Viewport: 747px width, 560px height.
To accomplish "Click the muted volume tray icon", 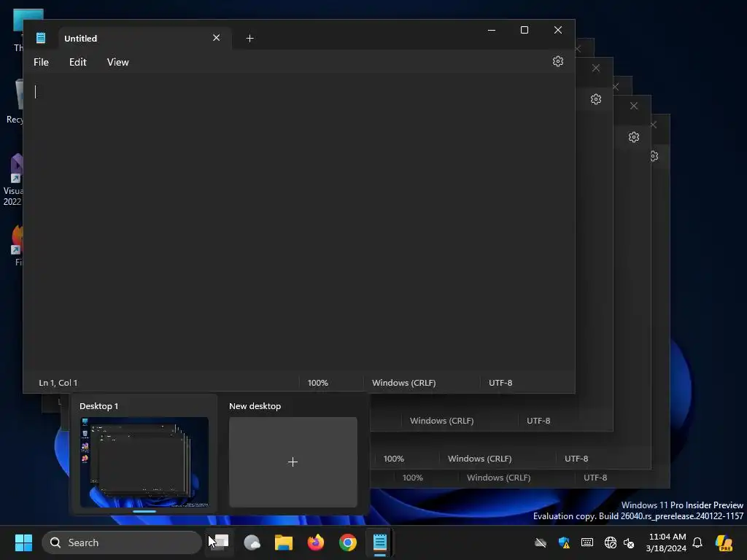I will click(x=629, y=542).
